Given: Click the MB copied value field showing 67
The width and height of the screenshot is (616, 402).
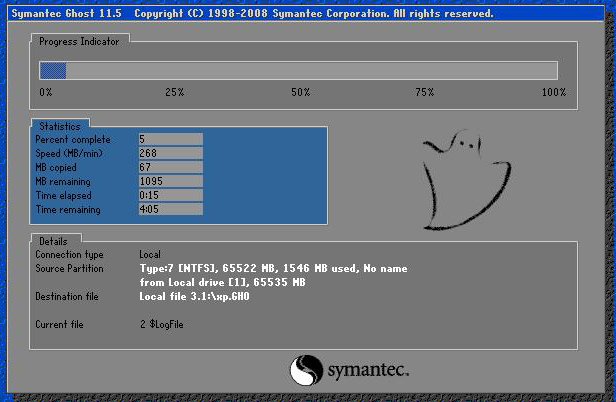Looking at the screenshot, I should click(x=170, y=167).
